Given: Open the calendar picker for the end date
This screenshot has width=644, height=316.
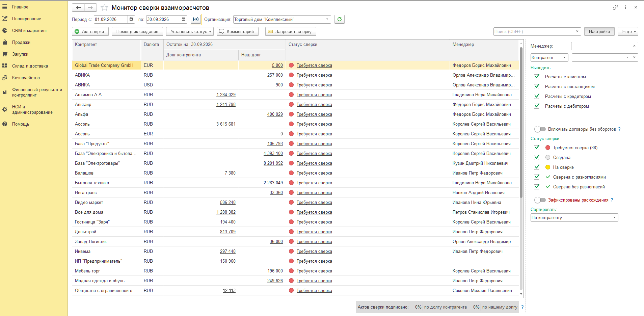Looking at the screenshot, I should pyautogui.click(x=183, y=19).
